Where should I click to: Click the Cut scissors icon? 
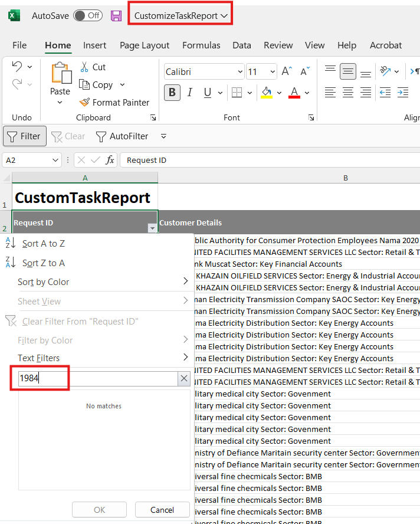tap(84, 67)
